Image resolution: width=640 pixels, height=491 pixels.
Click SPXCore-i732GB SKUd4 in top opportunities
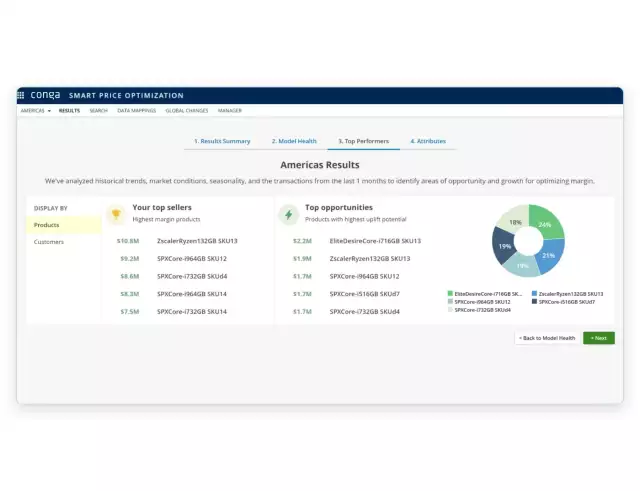365,311
